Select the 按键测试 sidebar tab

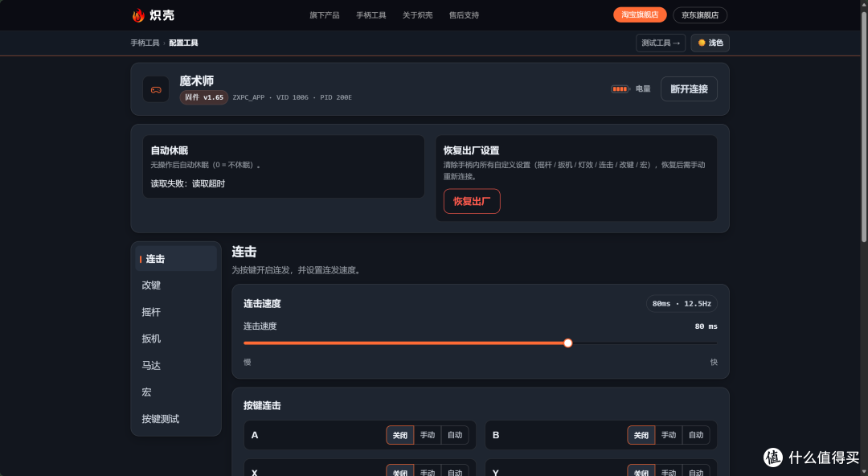[x=176, y=419]
